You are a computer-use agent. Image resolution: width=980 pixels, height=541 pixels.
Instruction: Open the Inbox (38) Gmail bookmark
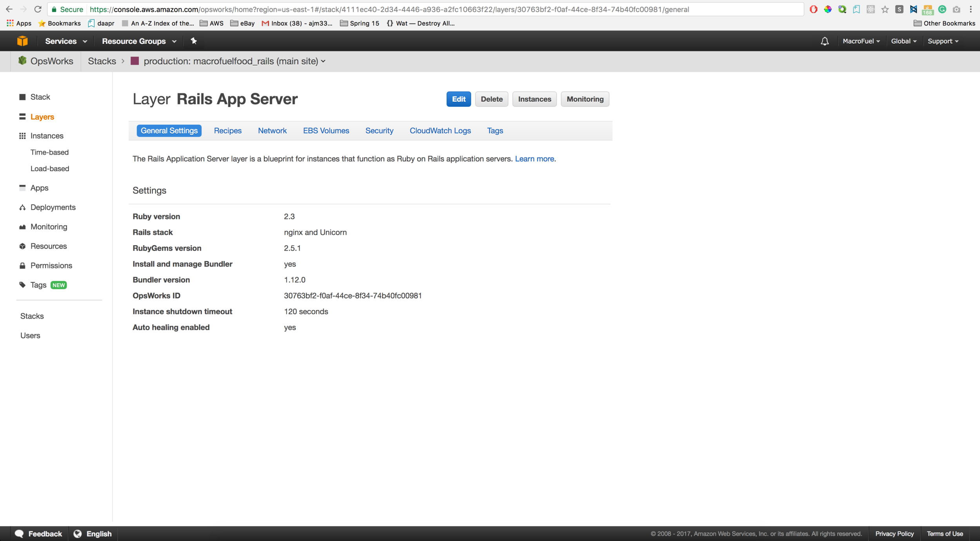click(x=297, y=23)
